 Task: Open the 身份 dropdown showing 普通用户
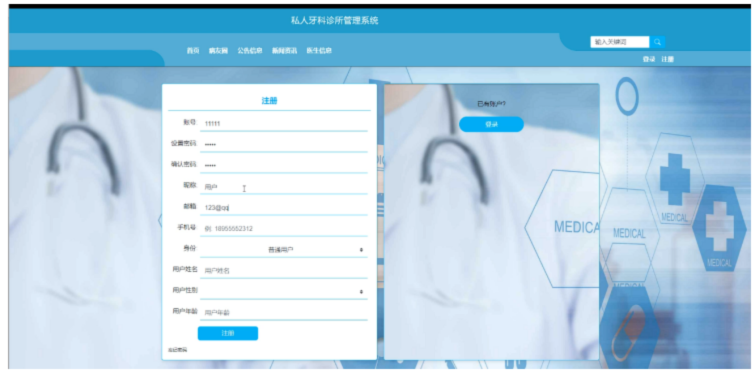[x=284, y=250]
